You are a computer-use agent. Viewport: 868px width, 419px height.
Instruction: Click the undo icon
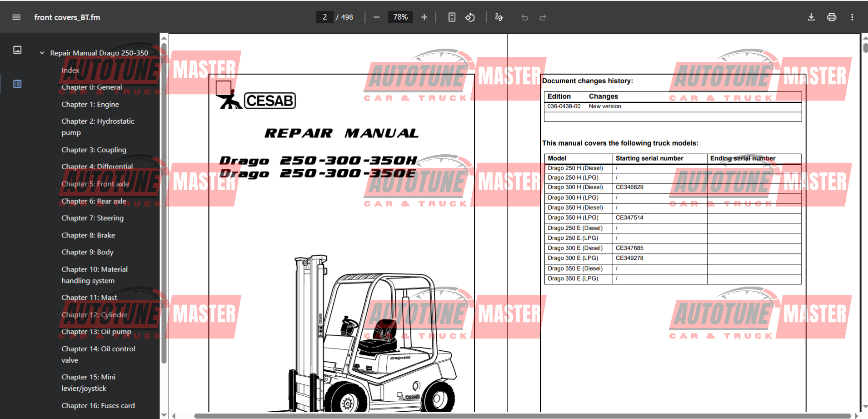[x=525, y=17]
